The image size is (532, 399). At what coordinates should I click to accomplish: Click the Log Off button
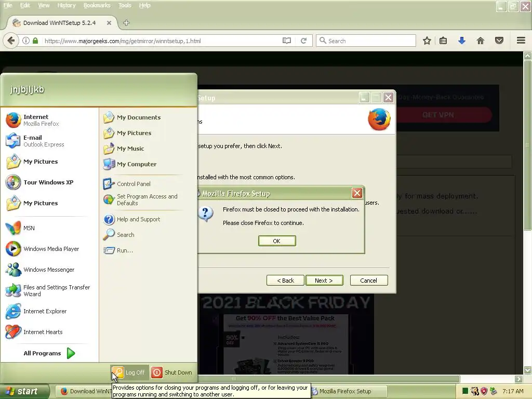(x=129, y=373)
